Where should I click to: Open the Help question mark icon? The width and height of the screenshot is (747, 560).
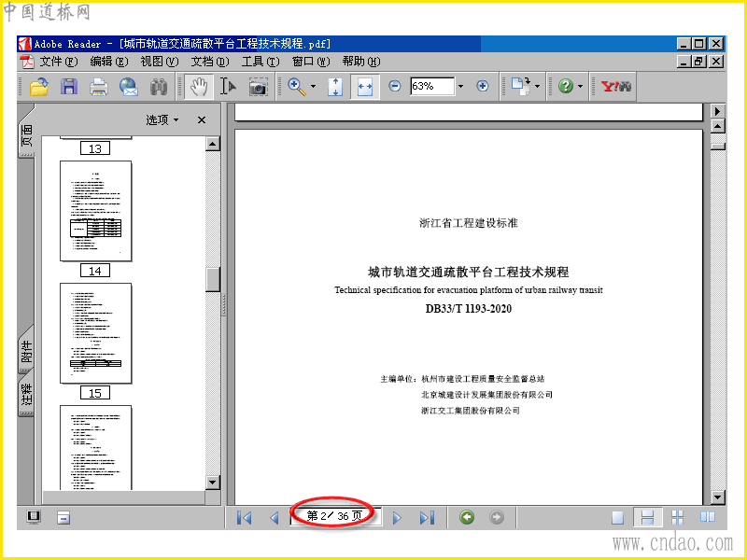point(566,86)
